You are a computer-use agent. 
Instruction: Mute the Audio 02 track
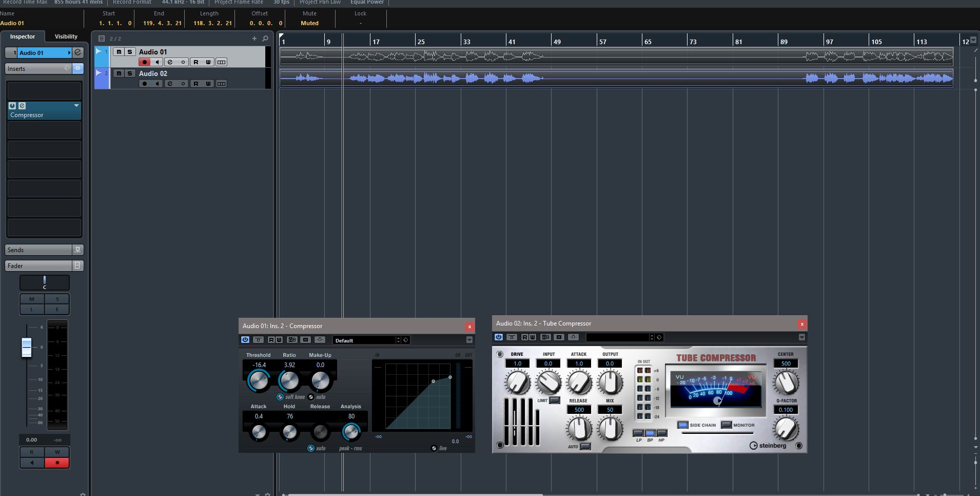(119, 73)
